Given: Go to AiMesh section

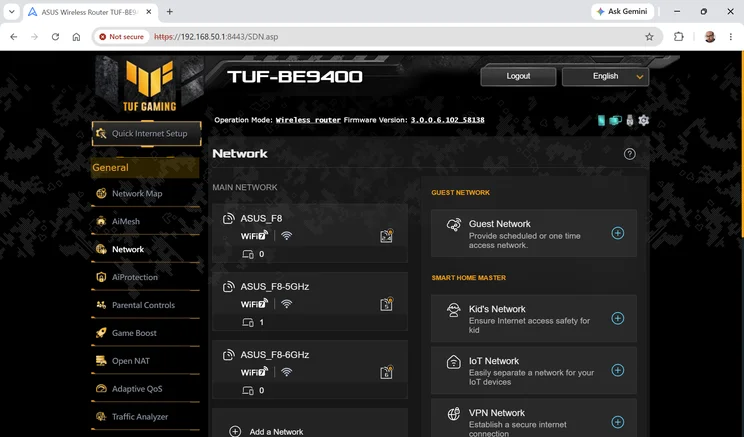Looking at the screenshot, I should 126,221.
